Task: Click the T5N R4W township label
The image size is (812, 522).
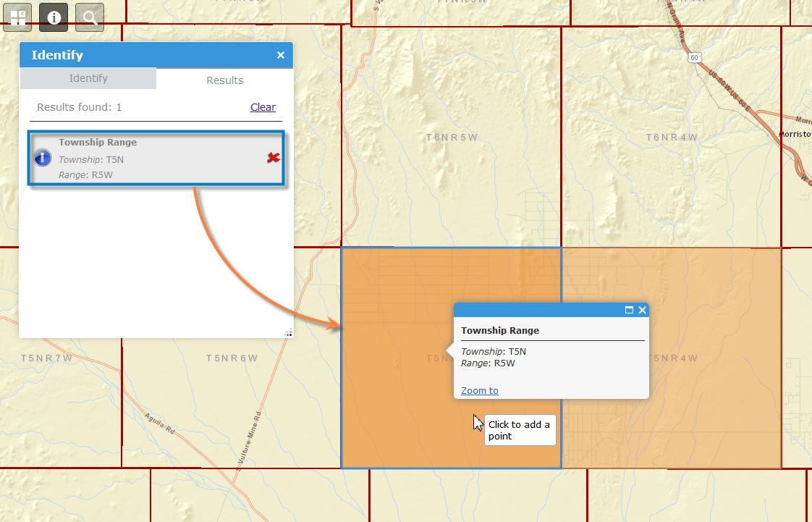Action: click(673, 358)
